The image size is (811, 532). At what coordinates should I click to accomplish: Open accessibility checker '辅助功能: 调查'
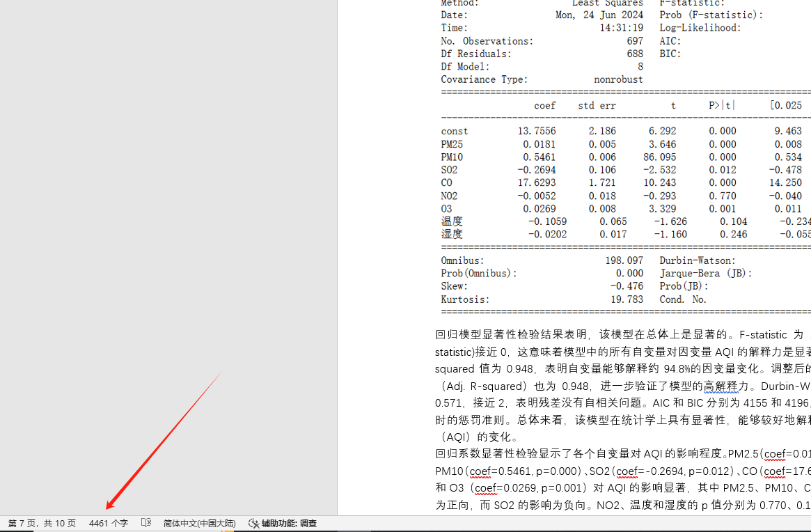tap(283, 523)
